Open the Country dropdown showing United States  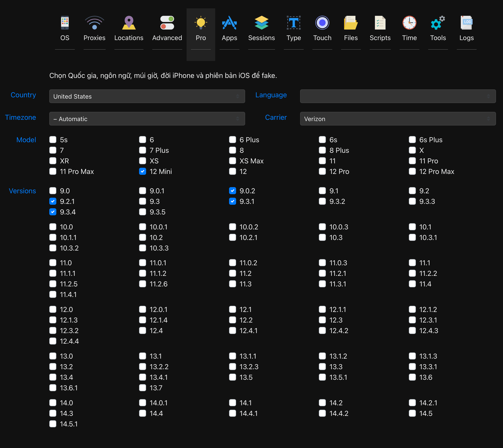[147, 96]
